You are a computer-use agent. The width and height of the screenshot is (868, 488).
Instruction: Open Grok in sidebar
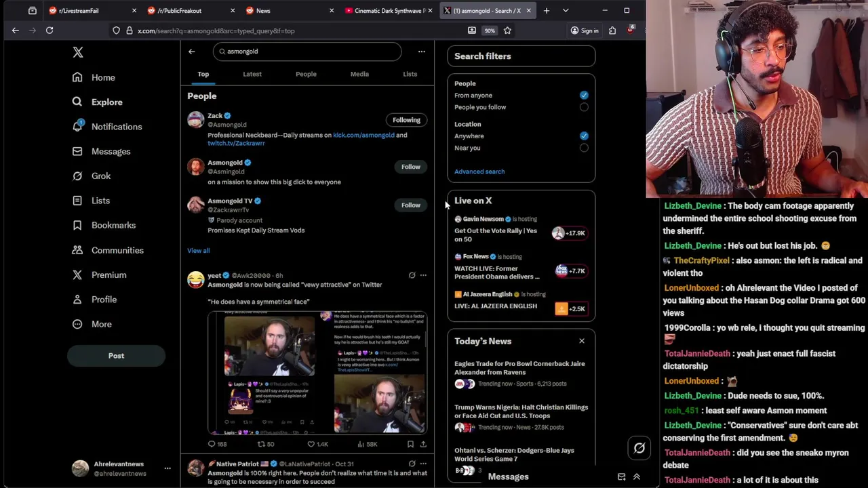click(92, 176)
